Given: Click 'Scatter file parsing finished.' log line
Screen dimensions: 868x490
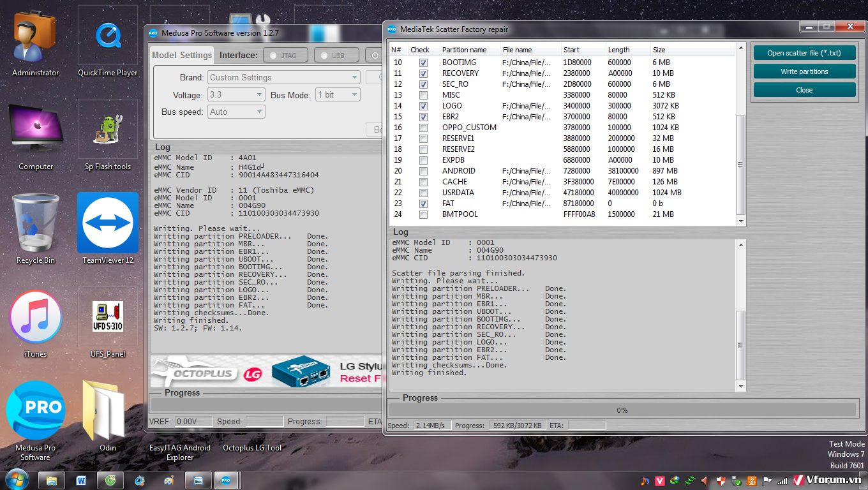Looking at the screenshot, I should (458, 273).
